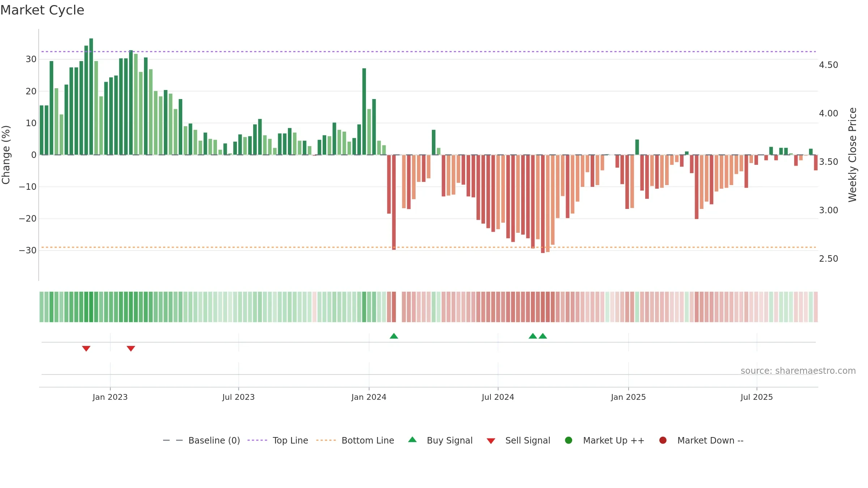Image resolution: width=868 pixels, height=488 pixels.
Task: Click the Jul 2024 axis label
Action: coord(498,397)
